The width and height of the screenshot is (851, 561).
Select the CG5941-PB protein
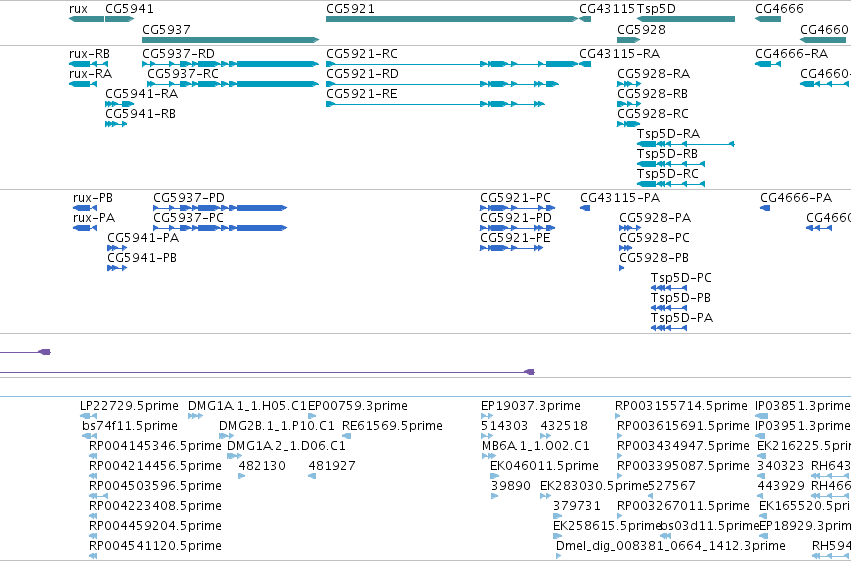click(117, 269)
